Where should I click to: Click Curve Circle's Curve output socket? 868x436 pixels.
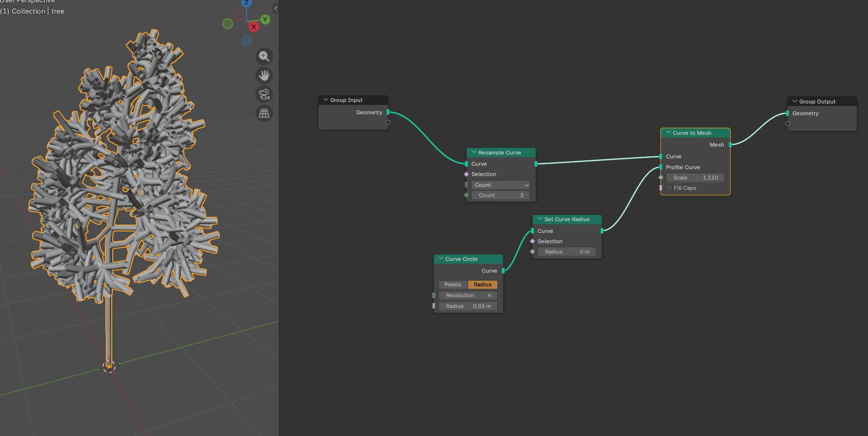coord(503,271)
